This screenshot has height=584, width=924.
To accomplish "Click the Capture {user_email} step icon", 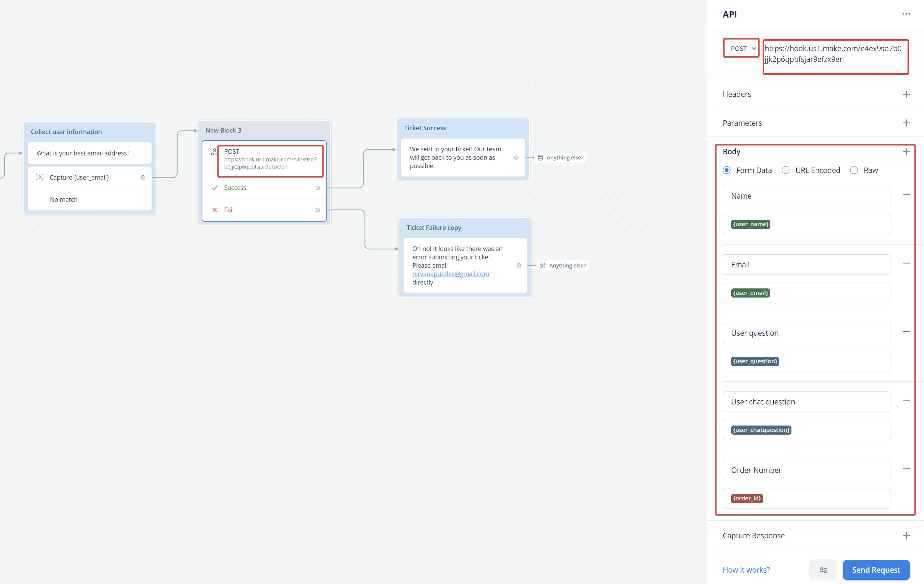I will (x=39, y=177).
